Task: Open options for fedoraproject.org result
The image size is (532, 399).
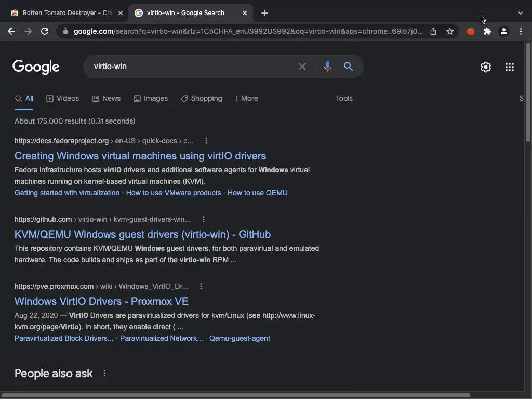Action: (x=206, y=141)
